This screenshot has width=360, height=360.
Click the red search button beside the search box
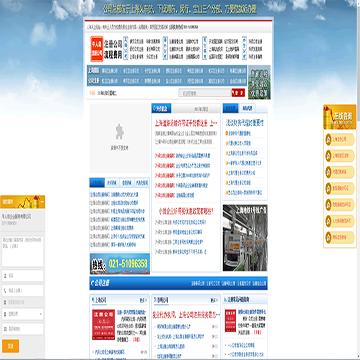[238, 93]
